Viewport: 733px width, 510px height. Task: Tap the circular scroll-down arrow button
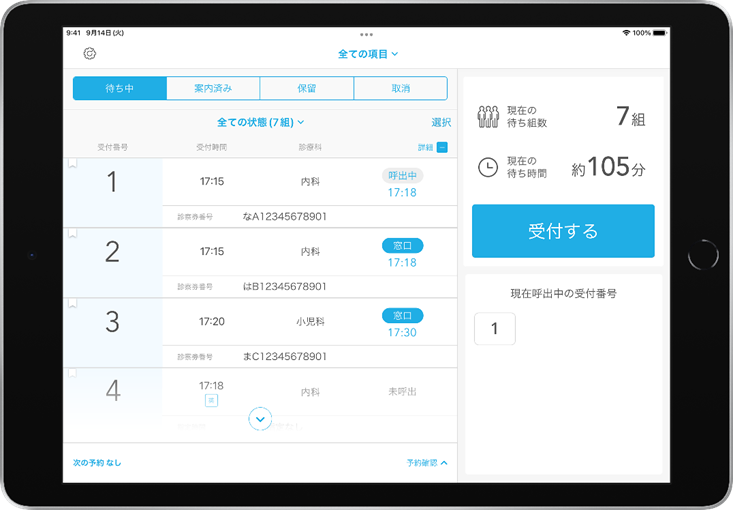click(x=260, y=420)
